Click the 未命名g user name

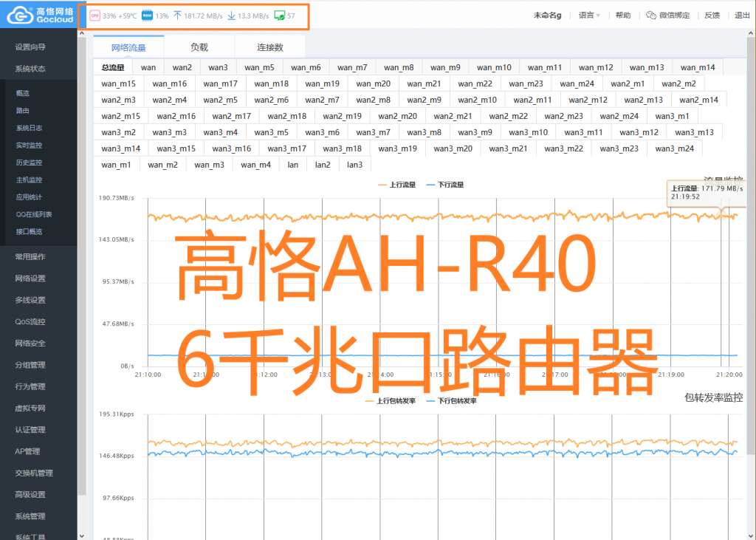pyautogui.click(x=547, y=16)
